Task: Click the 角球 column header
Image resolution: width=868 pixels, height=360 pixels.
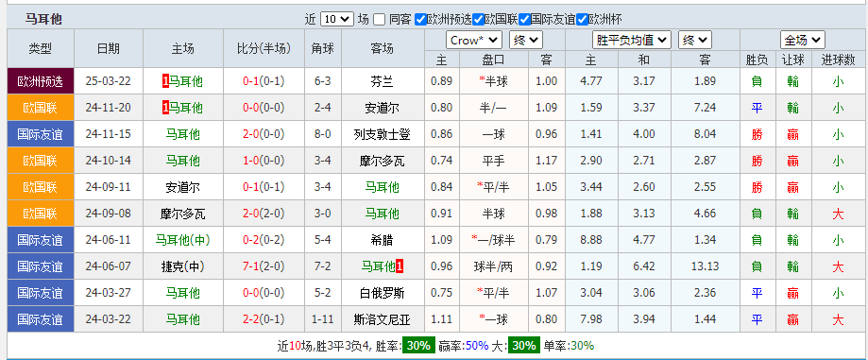Action: coord(323,49)
